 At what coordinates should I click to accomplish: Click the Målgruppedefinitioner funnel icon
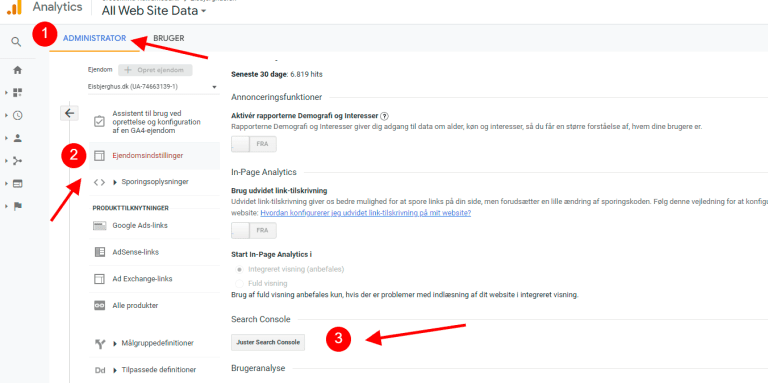[x=99, y=343]
